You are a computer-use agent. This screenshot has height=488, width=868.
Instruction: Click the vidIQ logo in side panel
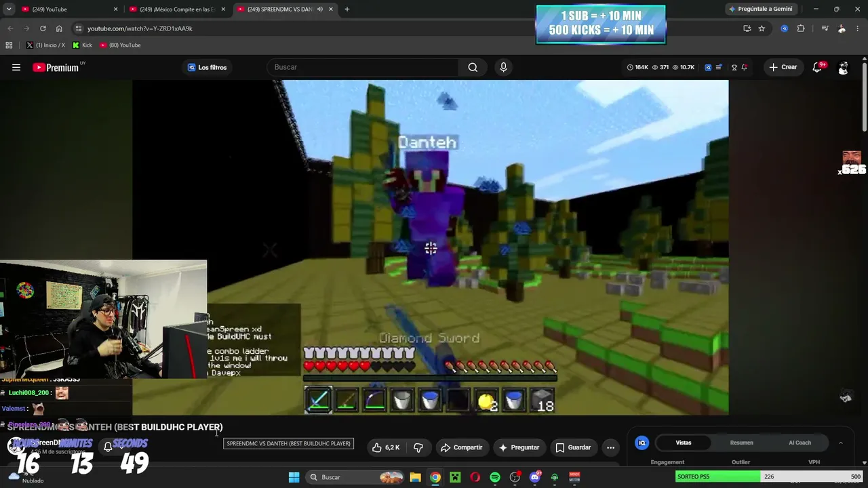[642, 443]
